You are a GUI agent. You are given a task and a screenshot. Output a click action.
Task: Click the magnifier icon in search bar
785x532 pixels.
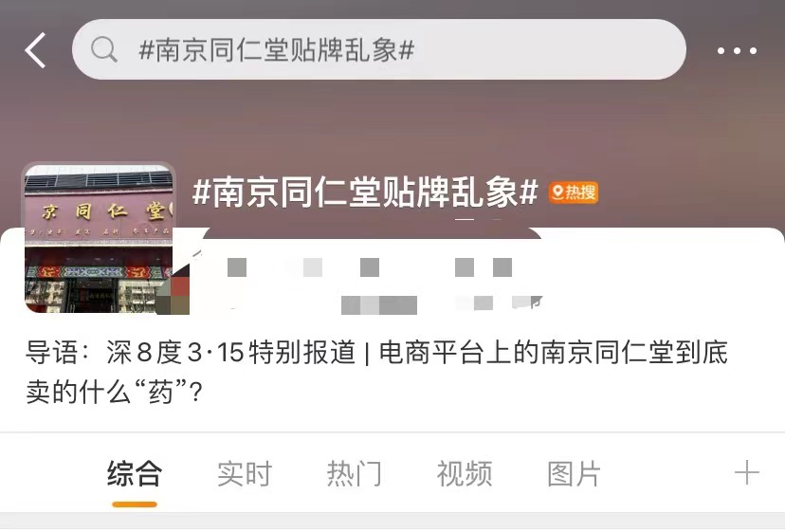[103, 49]
